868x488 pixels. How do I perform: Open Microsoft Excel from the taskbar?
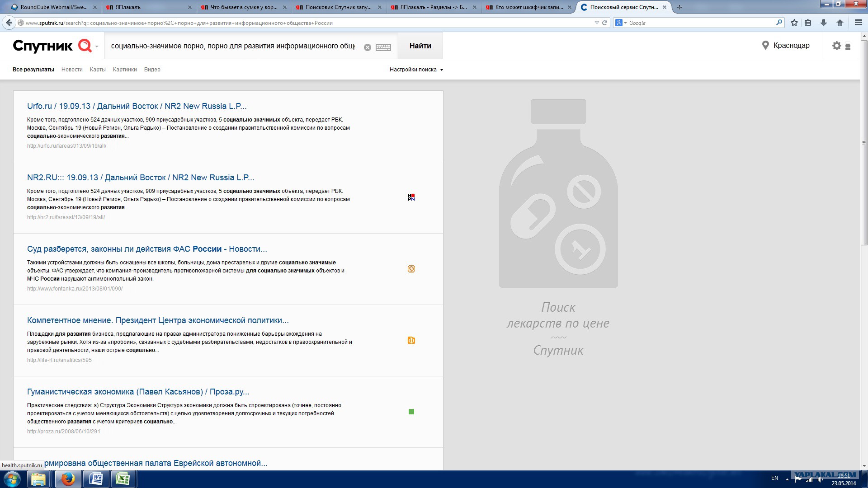[x=123, y=479]
